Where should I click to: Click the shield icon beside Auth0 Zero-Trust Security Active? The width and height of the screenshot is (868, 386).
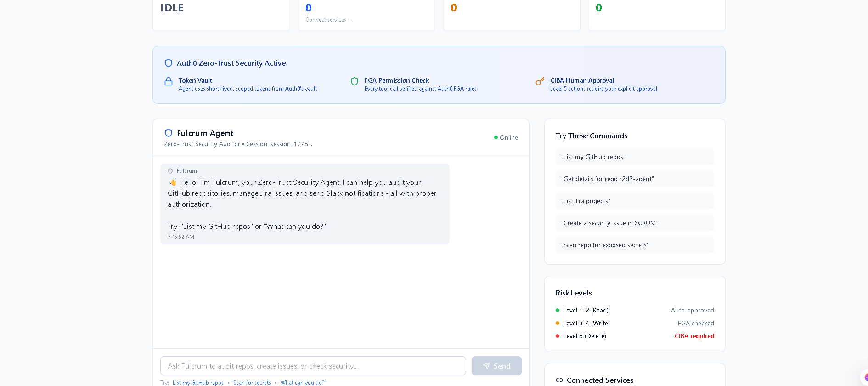coord(169,63)
